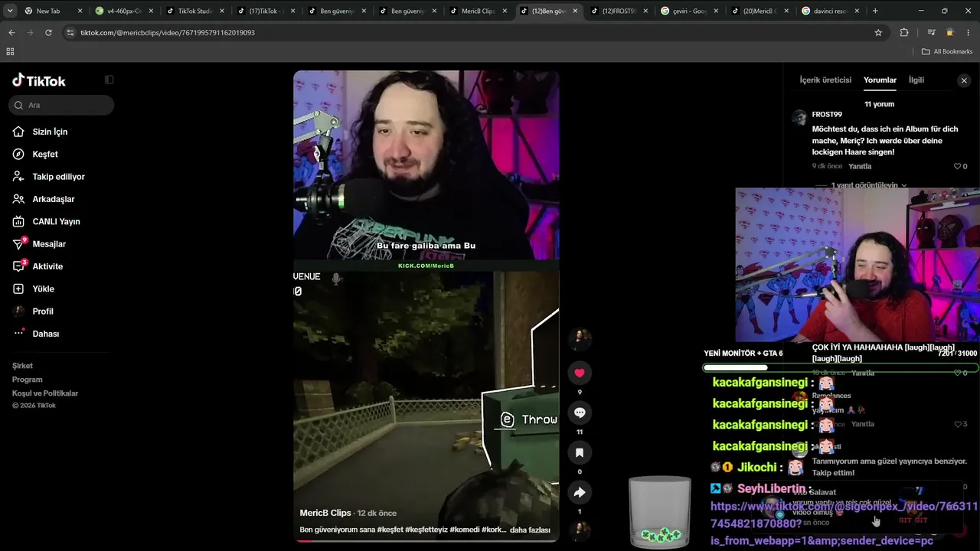
Task: Open Chrome three-dot menu
Action: [969, 33]
